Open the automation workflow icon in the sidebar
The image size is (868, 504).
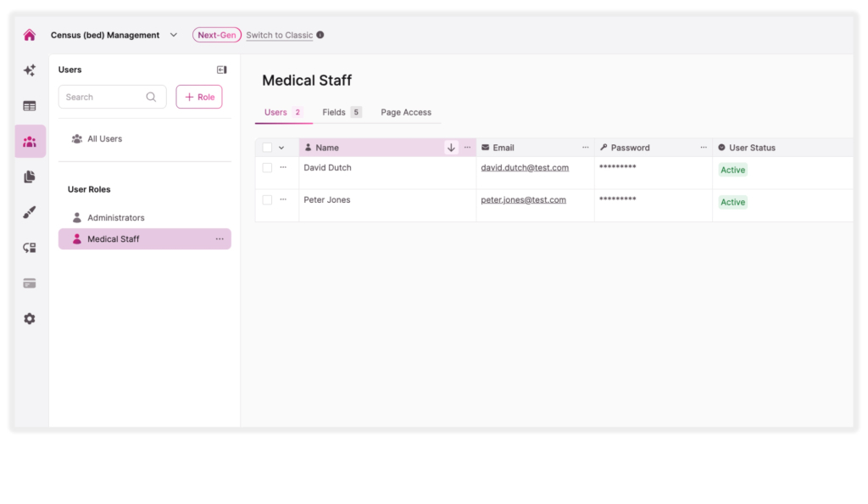pyautogui.click(x=29, y=248)
